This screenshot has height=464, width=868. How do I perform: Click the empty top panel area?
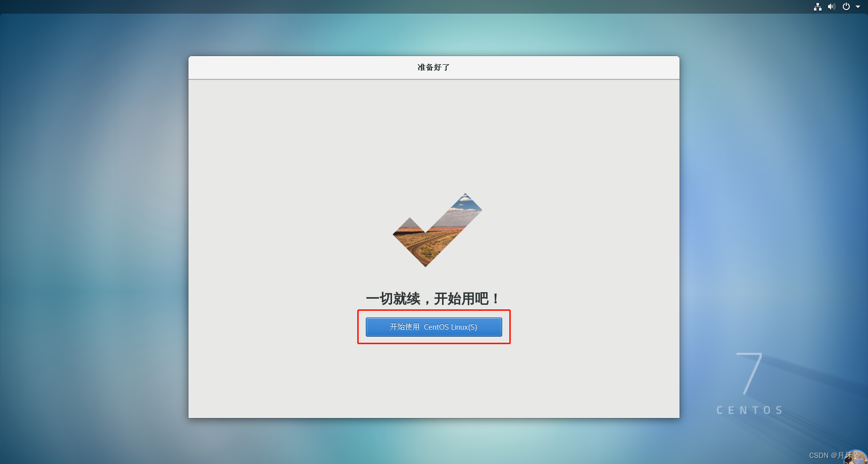pos(404,7)
